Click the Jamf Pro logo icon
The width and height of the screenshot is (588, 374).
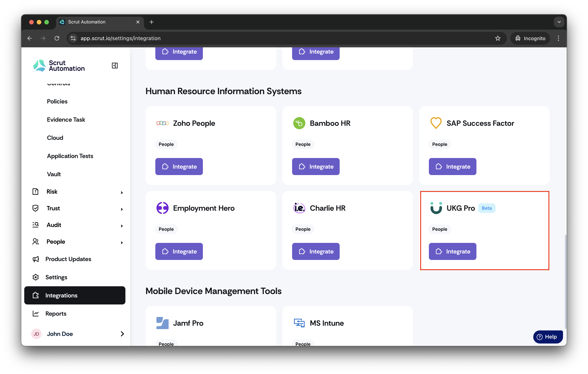(162, 323)
